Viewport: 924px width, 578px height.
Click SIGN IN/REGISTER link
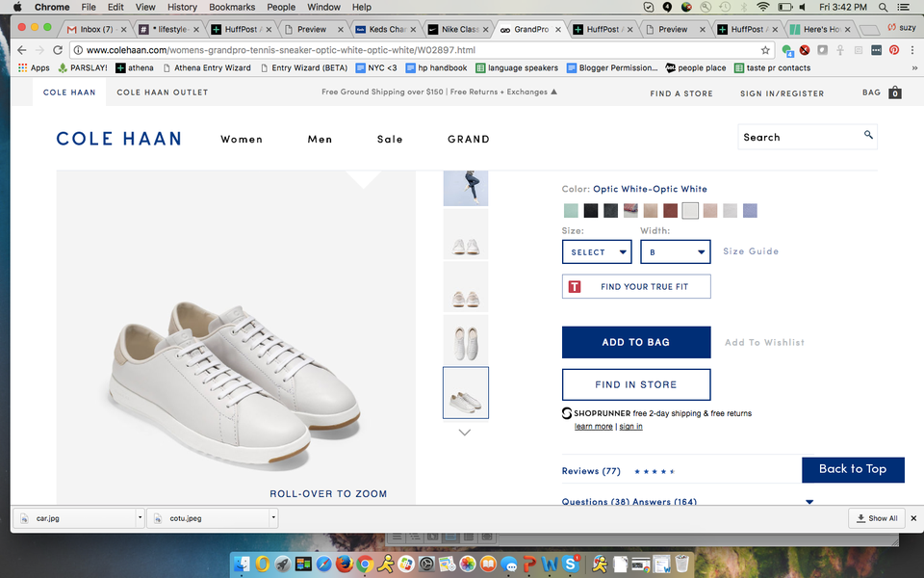(782, 93)
